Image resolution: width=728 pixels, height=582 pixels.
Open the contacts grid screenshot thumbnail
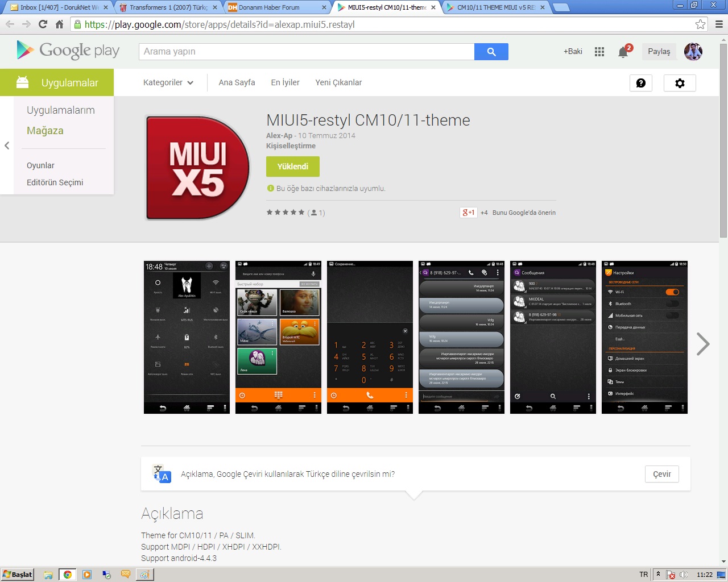coord(278,337)
